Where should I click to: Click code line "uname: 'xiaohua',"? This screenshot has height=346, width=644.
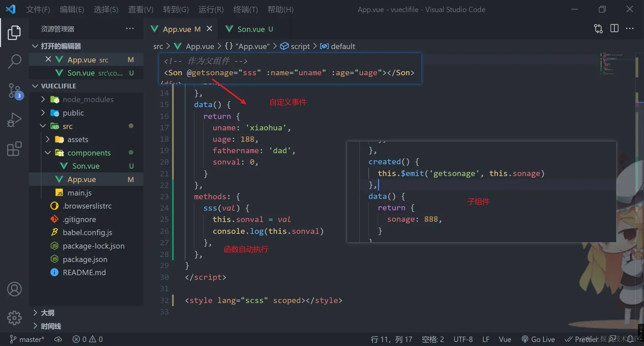(252, 128)
